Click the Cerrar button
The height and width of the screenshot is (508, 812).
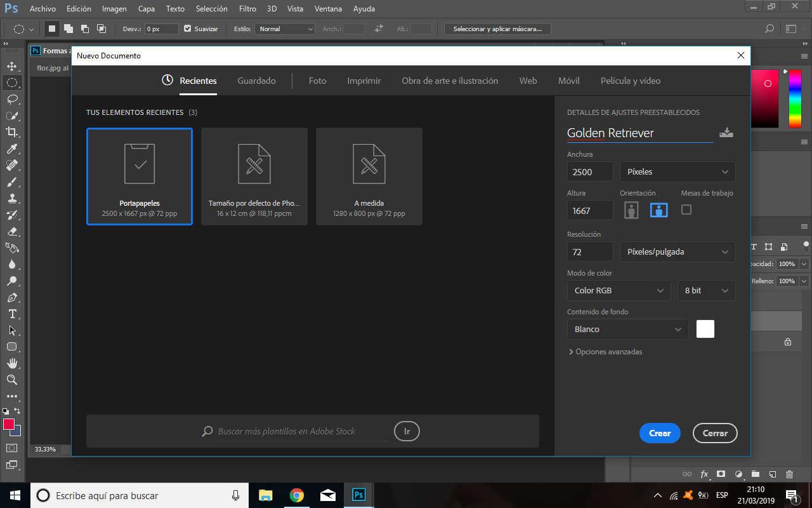[715, 433]
